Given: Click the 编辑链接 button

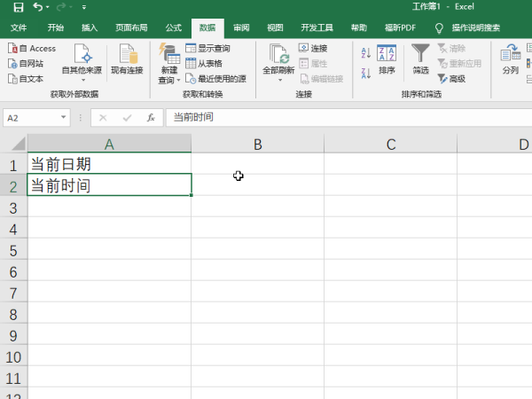Looking at the screenshot, I should click(322, 79).
